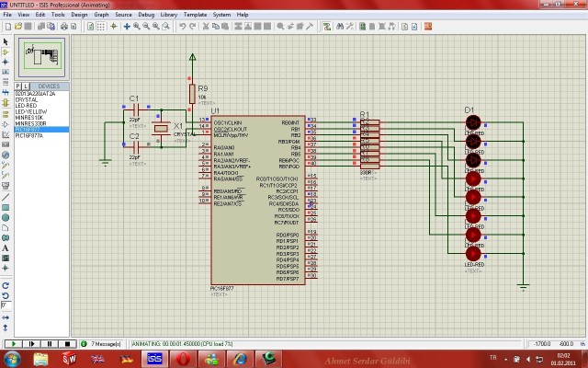588x368 pixels.
Task: Zoom in with magnifier plus icon
Action: pos(137,27)
